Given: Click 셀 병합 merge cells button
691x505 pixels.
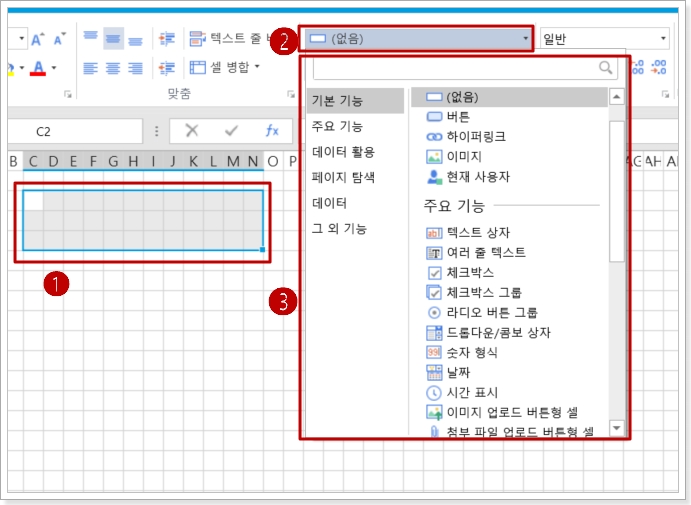Looking at the screenshot, I should pyautogui.click(x=225, y=68).
